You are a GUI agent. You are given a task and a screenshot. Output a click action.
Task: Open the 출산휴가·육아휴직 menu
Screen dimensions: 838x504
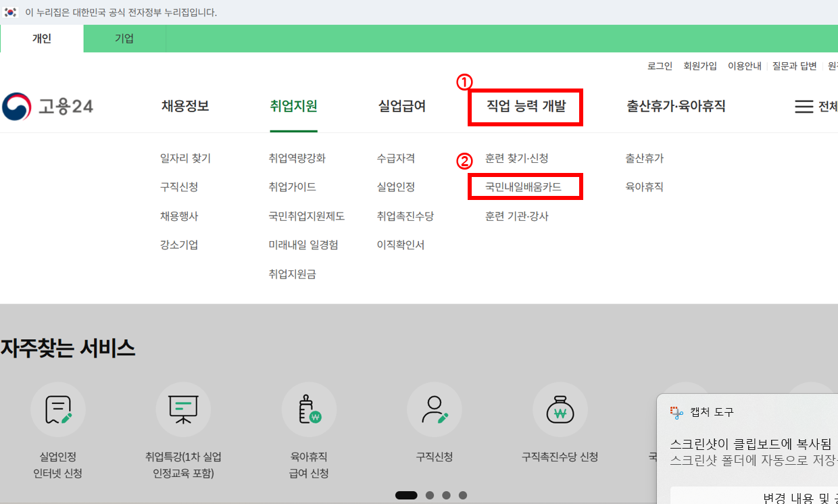[x=671, y=106]
